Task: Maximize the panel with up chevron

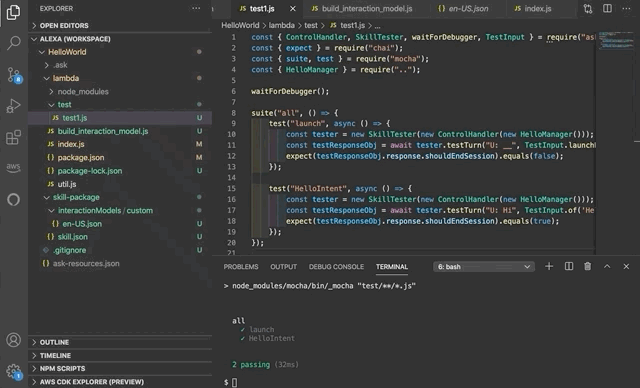Action: coord(607,266)
